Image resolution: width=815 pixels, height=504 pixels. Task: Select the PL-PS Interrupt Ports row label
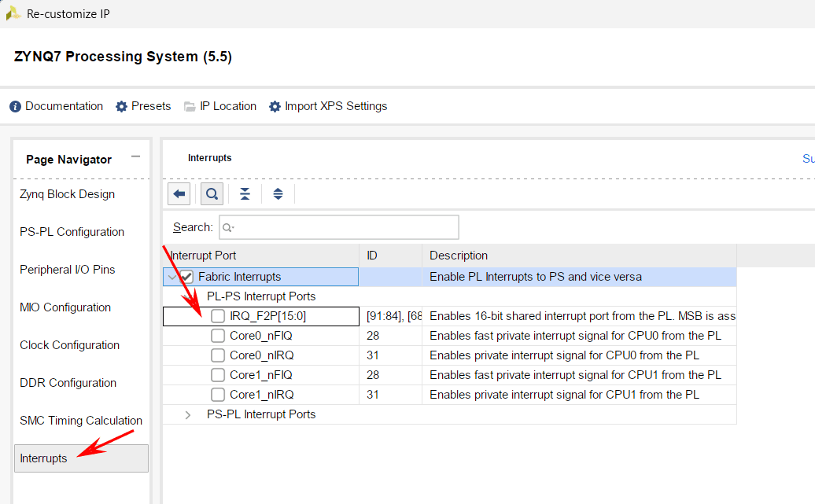(x=261, y=296)
